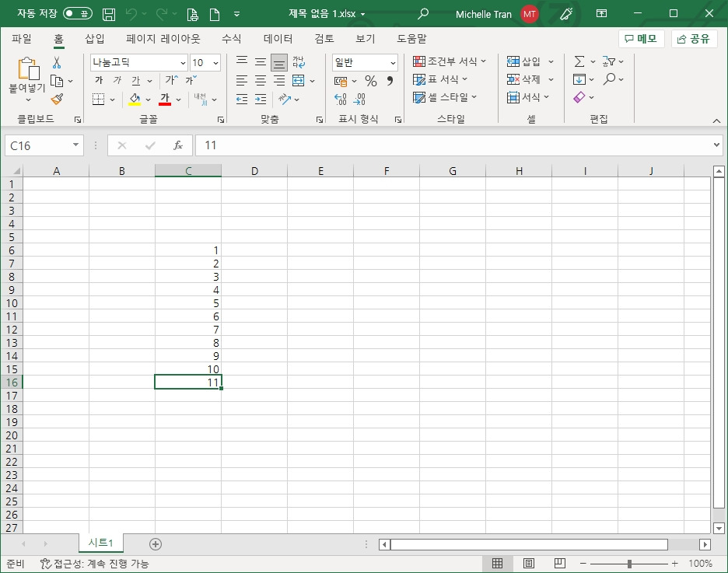This screenshot has width=728, height=573.
Task: Toggle bottom vertical align button
Action: [279, 62]
